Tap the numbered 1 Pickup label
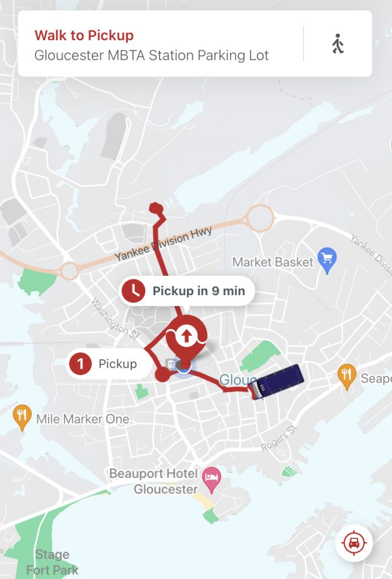This screenshot has height=579, width=392. 109,364
